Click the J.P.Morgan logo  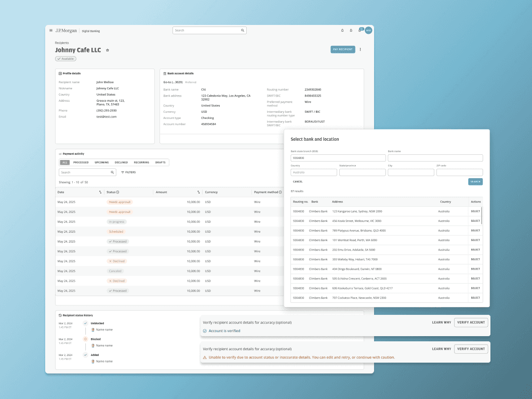[x=66, y=31]
